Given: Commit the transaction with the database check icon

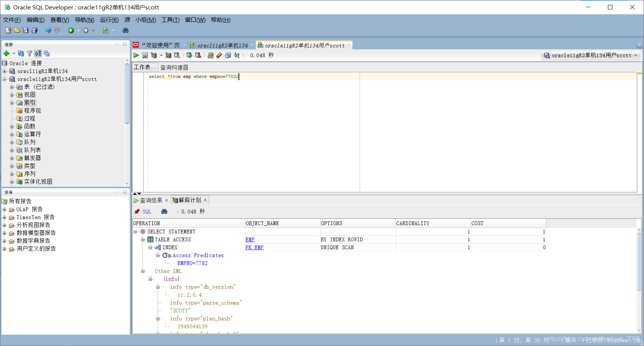Looking at the screenshot, I should (x=189, y=55).
